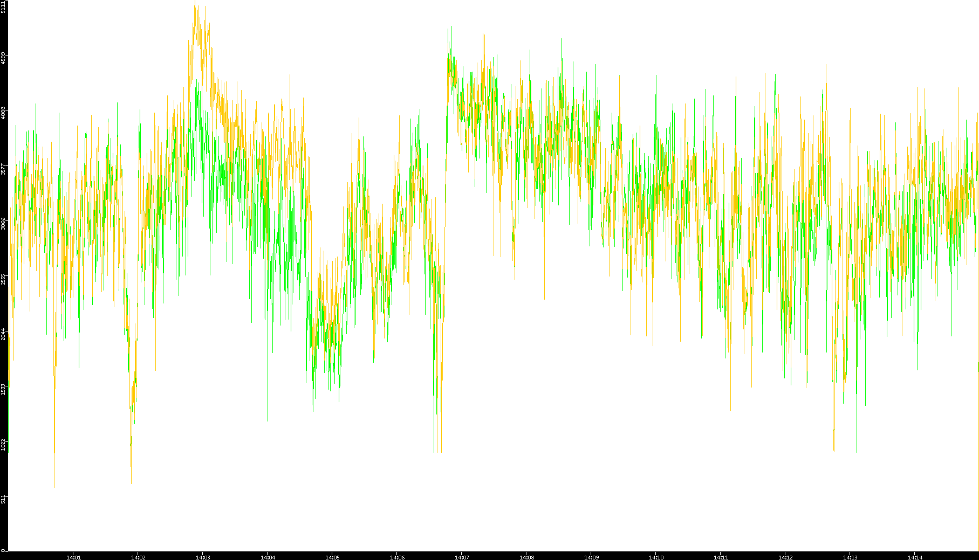Viewport: 979px width, 560px height.
Task: Pick the 14:12 tick label
Action: click(785, 557)
